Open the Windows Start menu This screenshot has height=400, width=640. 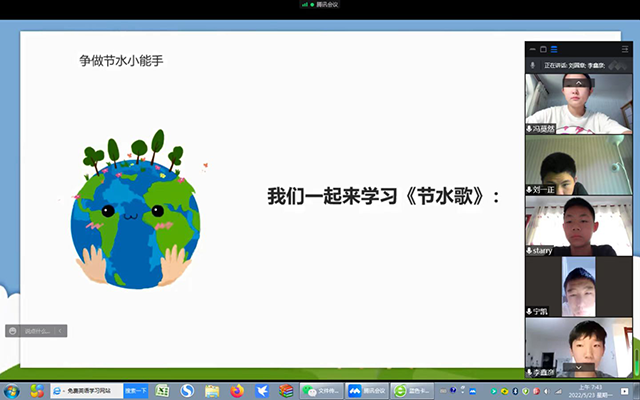click(x=11, y=391)
